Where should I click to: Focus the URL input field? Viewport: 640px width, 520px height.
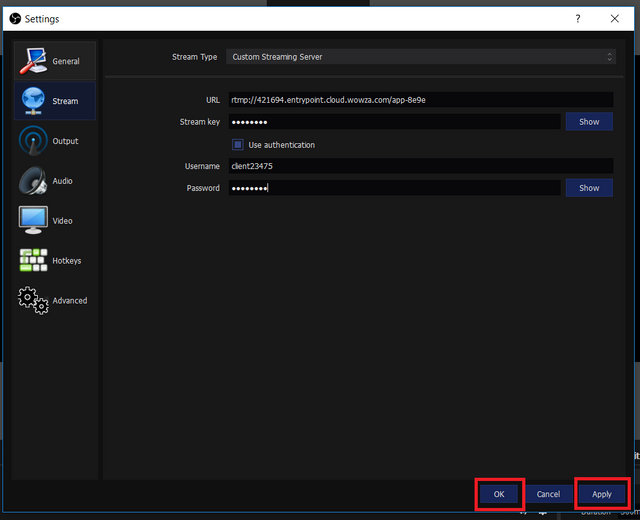421,100
